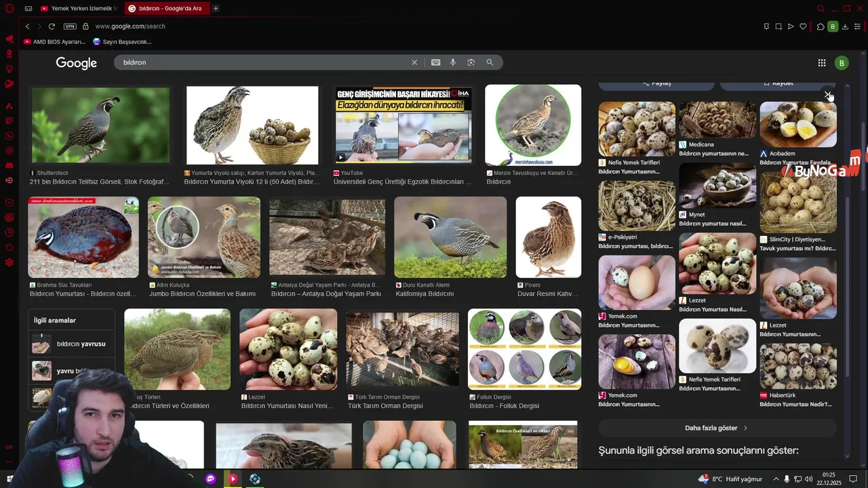Open the Shutterstock quail on branch image
This screenshot has height=488, width=868.
[x=100, y=125]
